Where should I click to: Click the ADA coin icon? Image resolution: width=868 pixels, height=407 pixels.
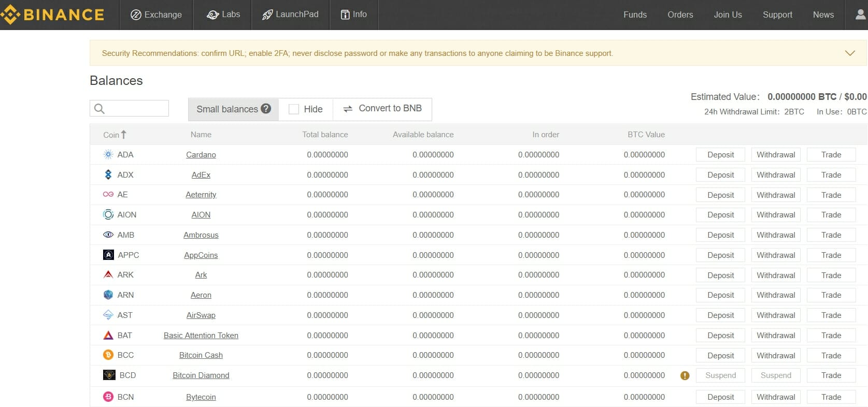[108, 154]
